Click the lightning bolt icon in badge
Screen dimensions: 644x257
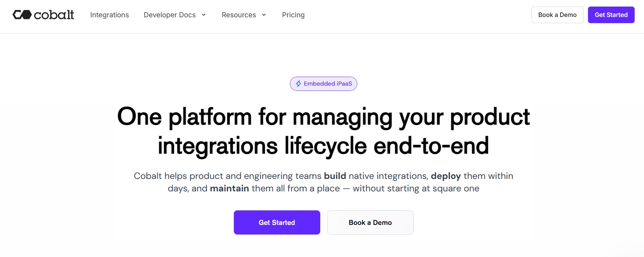pyautogui.click(x=298, y=84)
